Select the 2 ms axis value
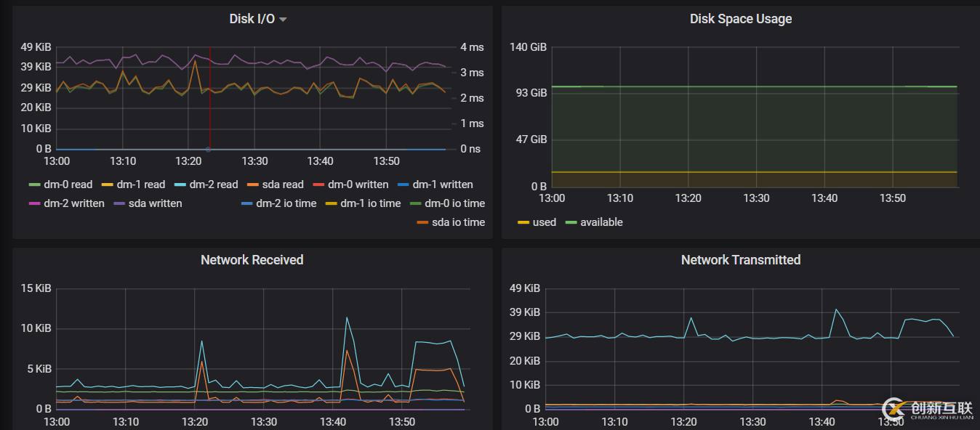This screenshot has height=430, width=980. pos(472,98)
